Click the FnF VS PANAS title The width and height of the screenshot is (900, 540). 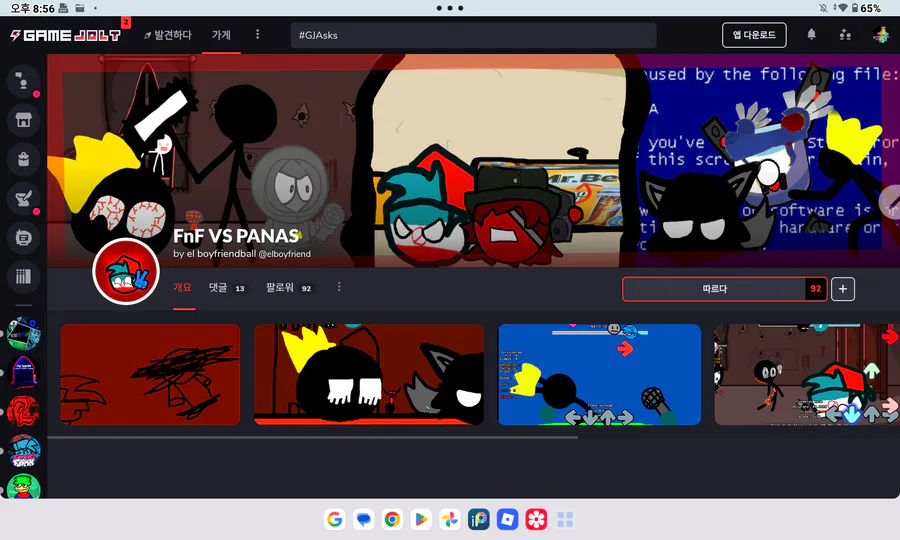click(x=236, y=236)
